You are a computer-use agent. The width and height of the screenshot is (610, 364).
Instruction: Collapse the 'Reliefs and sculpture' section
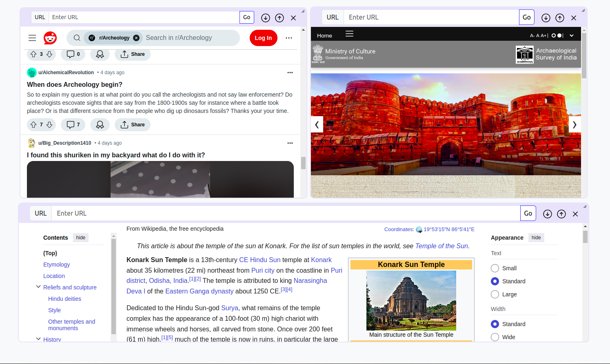coord(38,287)
